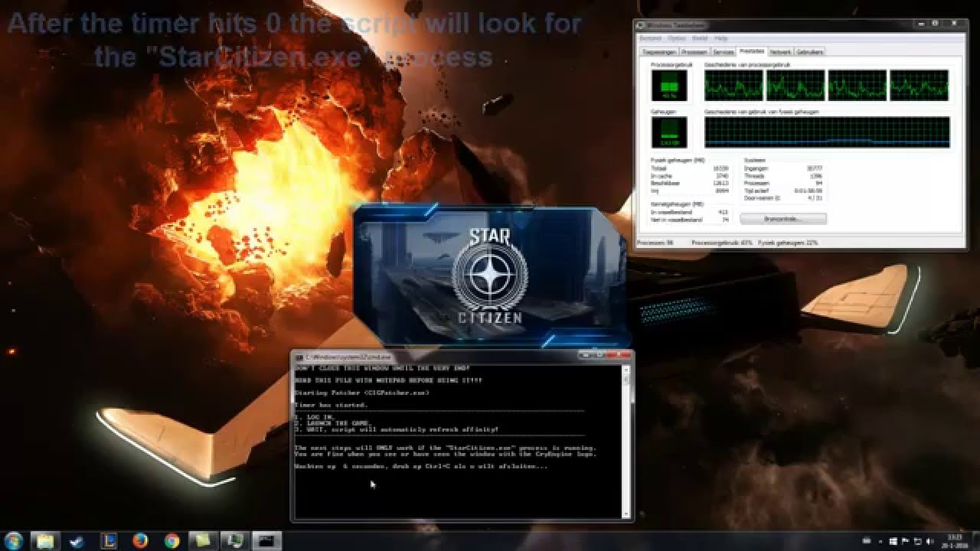The image size is (980, 551).
Task: Click the cmd window scroll-down arrow
Action: (x=627, y=514)
